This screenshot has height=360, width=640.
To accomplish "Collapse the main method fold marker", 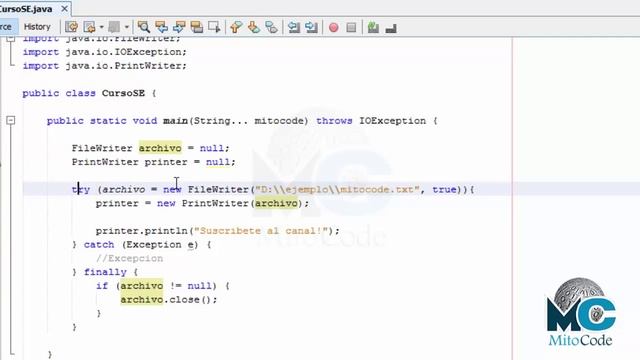I will point(11,120).
